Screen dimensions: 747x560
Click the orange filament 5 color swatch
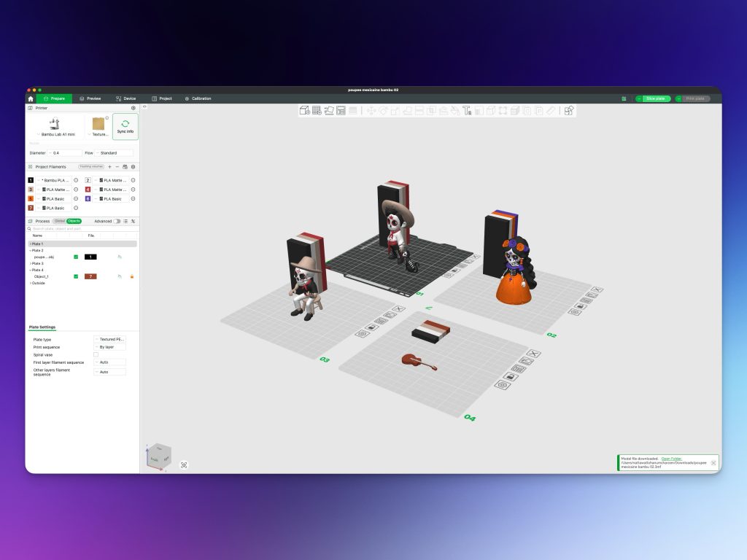click(x=31, y=198)
